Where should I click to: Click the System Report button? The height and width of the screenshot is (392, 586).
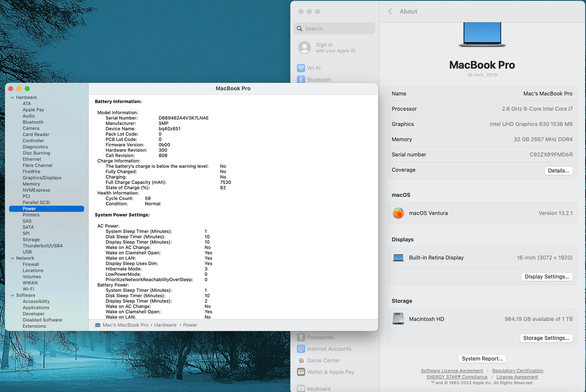(482, 359)
